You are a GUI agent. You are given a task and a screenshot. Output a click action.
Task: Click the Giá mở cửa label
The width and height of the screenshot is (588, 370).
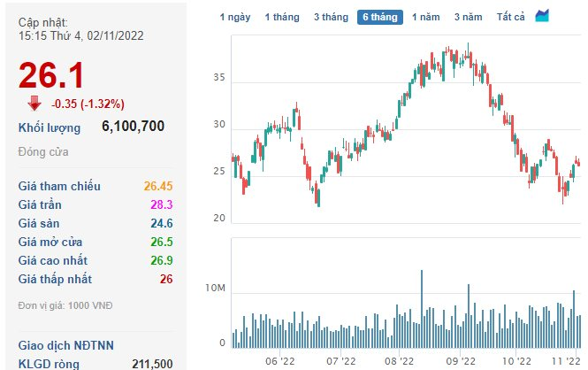coord(53,242)
